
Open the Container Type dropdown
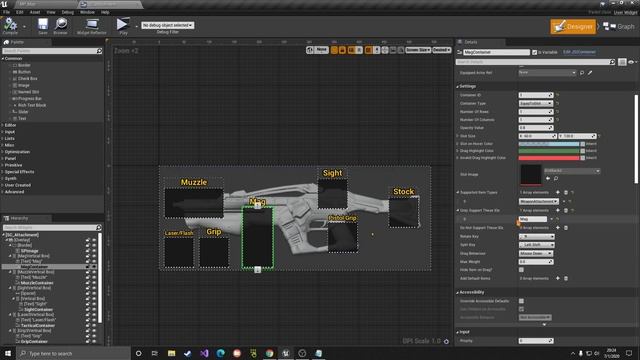[536, 103]
